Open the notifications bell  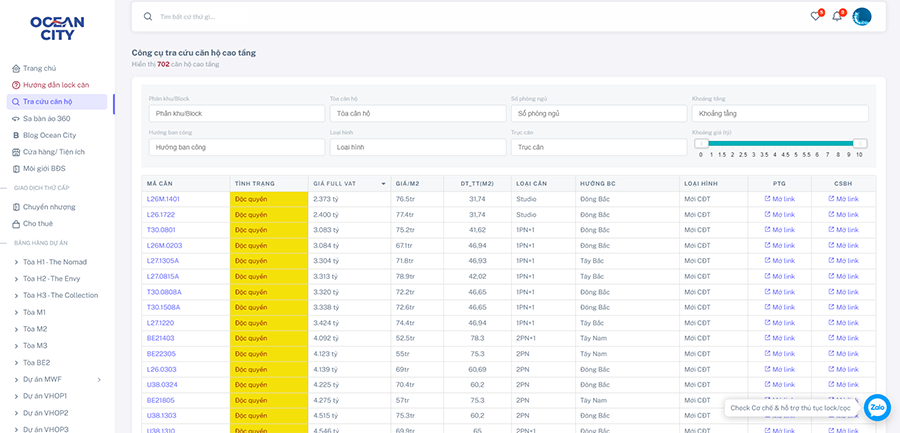click(837, 16)
